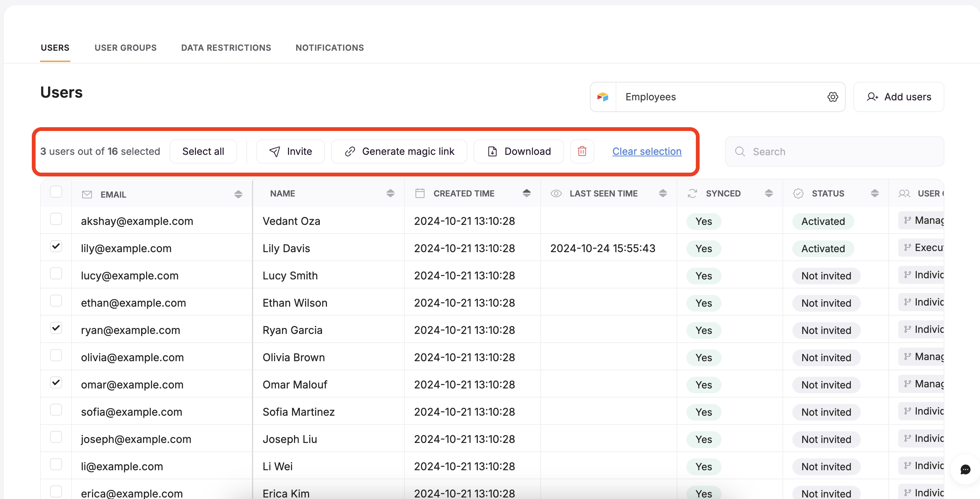Click the sync arrows icon in Synced header
This screenshot has width=980, height=499.
pyautogui.click(x=692, y=193)
